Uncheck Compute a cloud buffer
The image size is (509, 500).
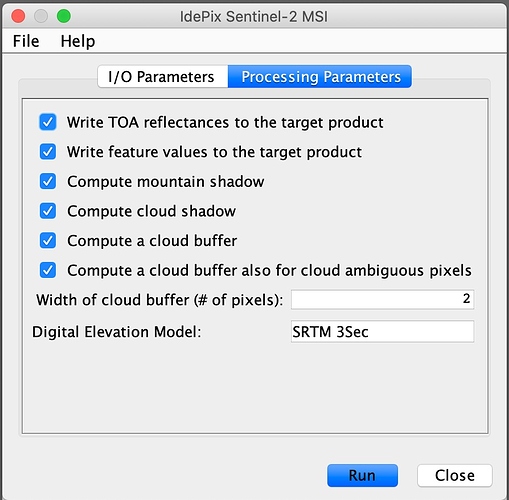pyautogui.click(x=48, y=241)
